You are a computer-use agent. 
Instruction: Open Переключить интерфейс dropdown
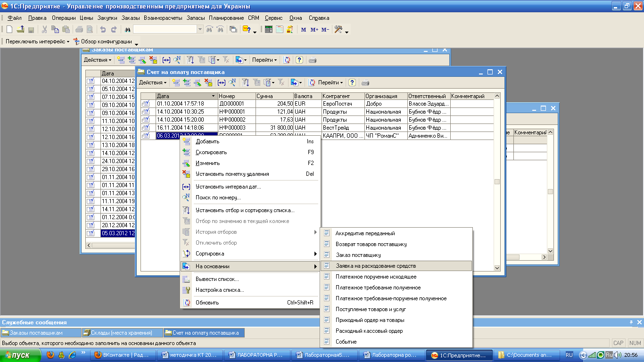37,41
